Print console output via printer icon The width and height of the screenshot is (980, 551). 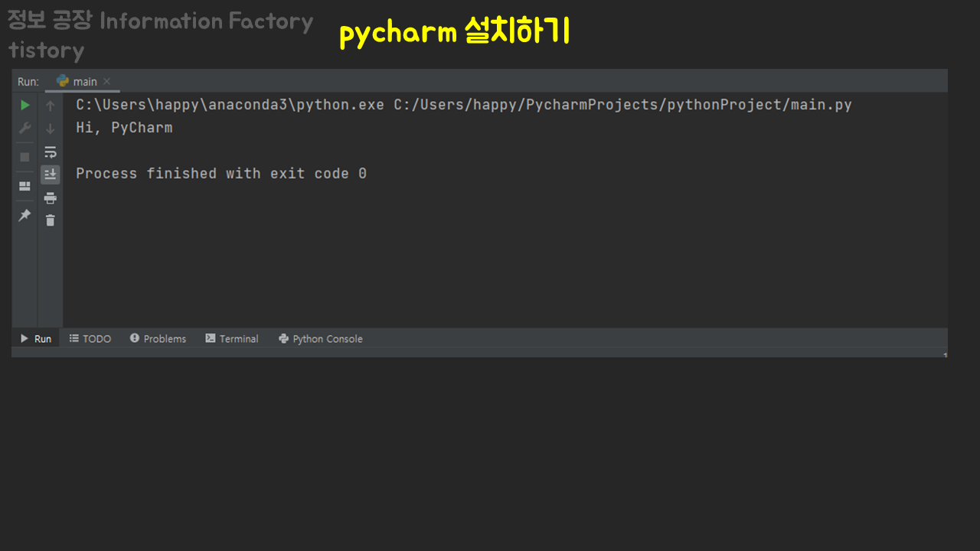(x=51, y=197)
